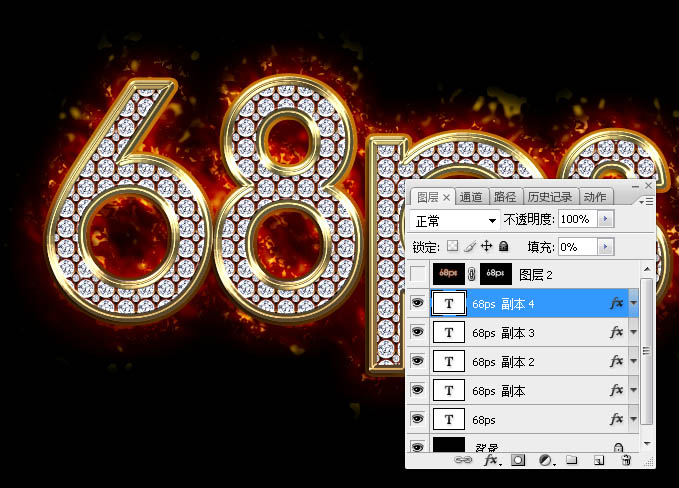Open the layers panel options menu
This screenshot has height=488, width=679.
(647, 200)
